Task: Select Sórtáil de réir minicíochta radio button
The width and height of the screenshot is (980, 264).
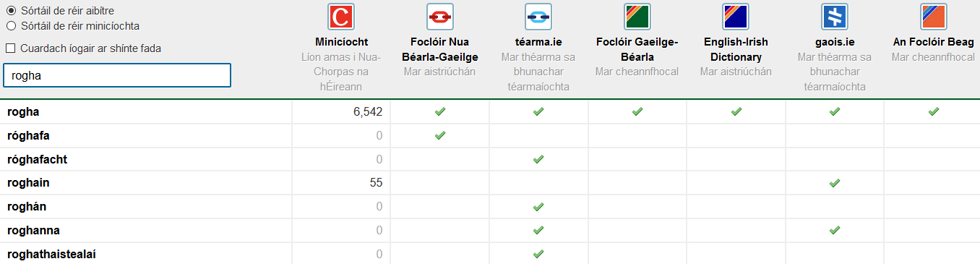Action: [11, 26]
